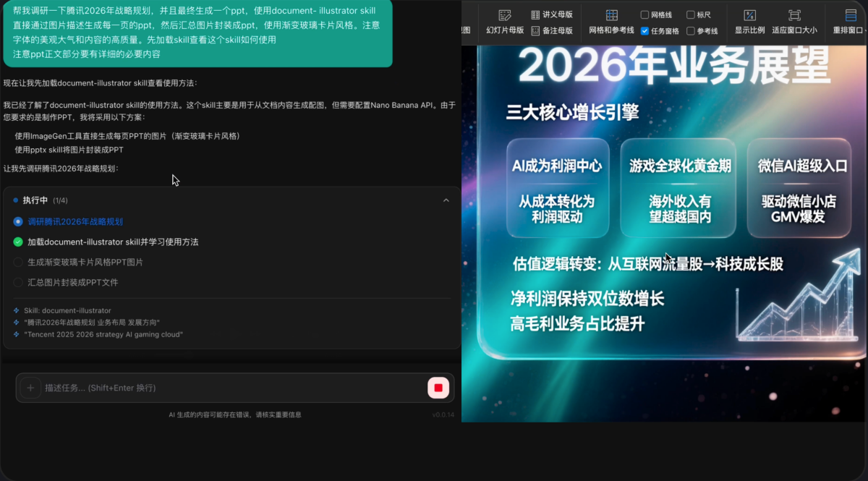Uncheck the 任务窗格 task pane checkbox

(645, 31)
